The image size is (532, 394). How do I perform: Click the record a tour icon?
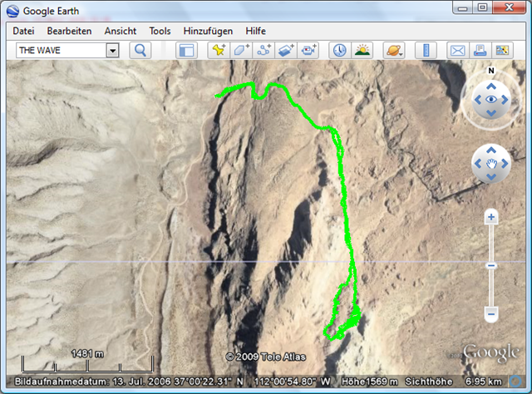[308, 50]
